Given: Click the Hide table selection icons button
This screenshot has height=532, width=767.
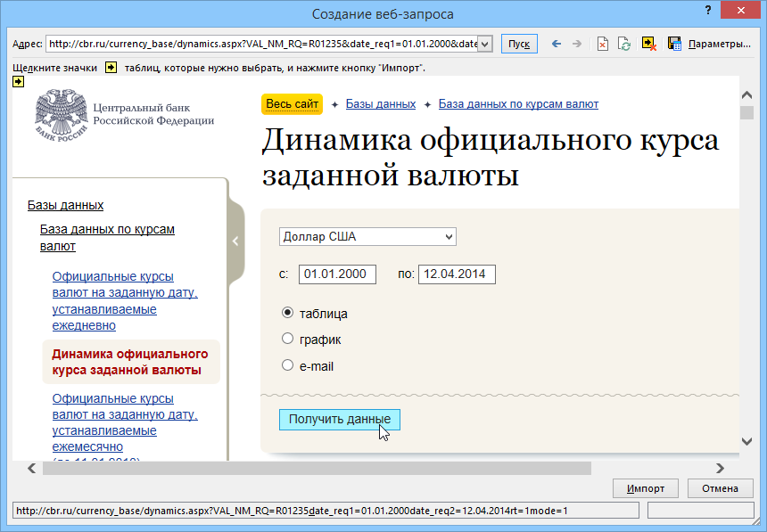Looking at the screenshot, I should (649, 44).
